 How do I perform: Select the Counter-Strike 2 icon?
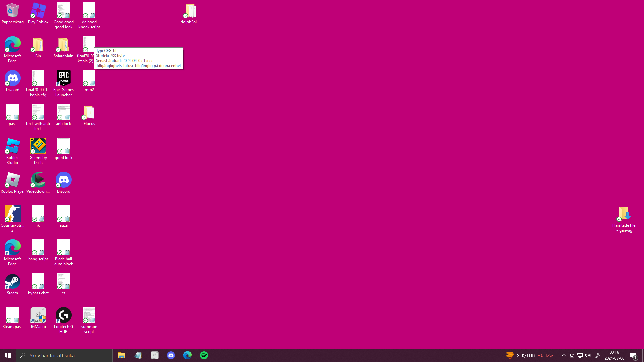pyautogui.click(x=12, y=219)
